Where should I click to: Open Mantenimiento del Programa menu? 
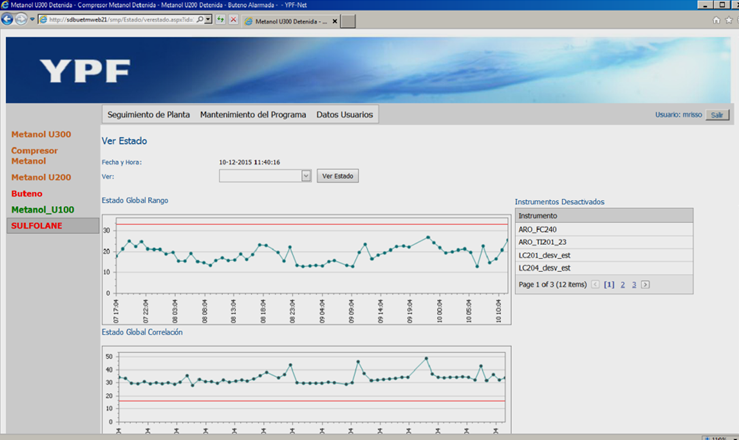click(253, 114)
